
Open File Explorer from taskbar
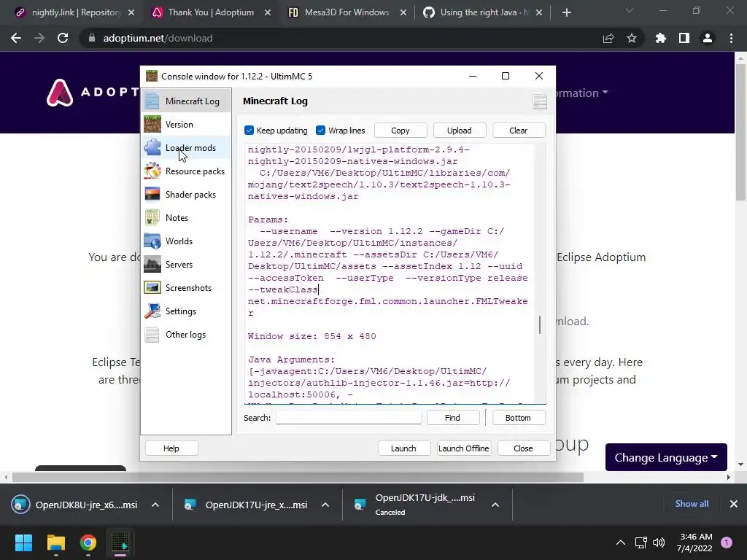pos(55,542)
